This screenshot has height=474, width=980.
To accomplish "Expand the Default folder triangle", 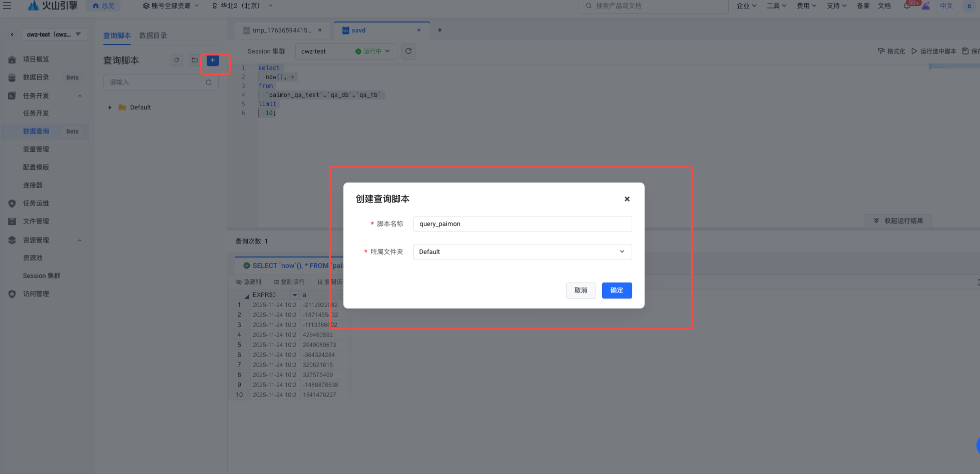I will (x=110, y=107).
